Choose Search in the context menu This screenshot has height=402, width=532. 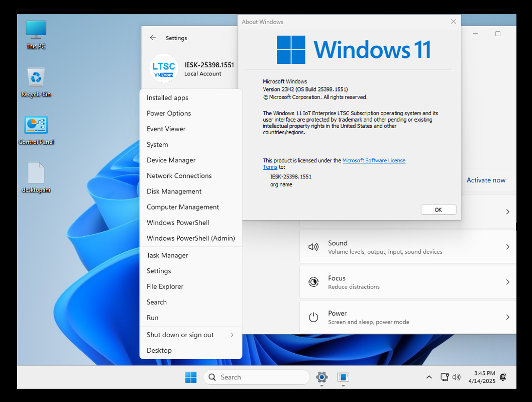pos(191,303)
